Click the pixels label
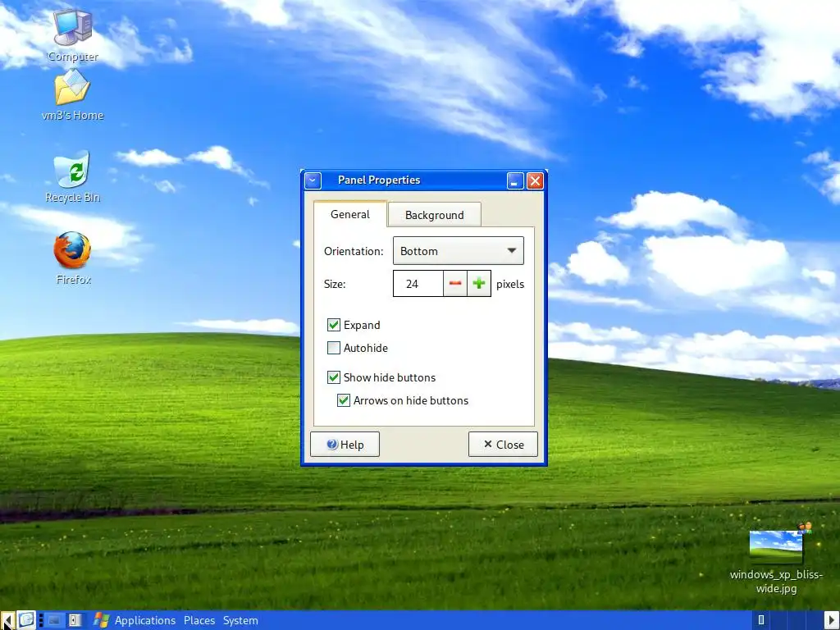The image size is (840, 630). [x=510, y=284]
